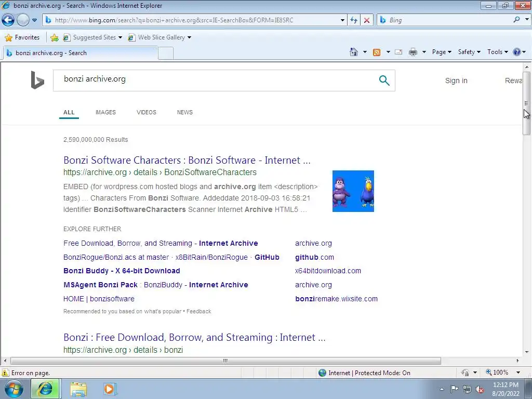
Task: Click the Action Center flag icon
Action: tap(454, 389)
